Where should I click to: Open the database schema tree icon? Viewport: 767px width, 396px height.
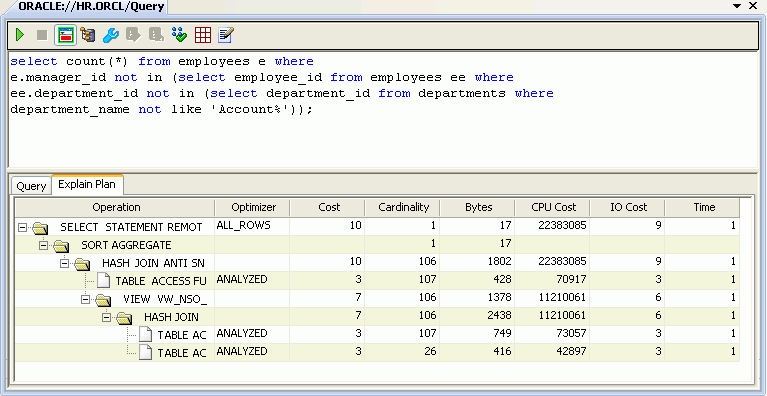coord(88,35)
